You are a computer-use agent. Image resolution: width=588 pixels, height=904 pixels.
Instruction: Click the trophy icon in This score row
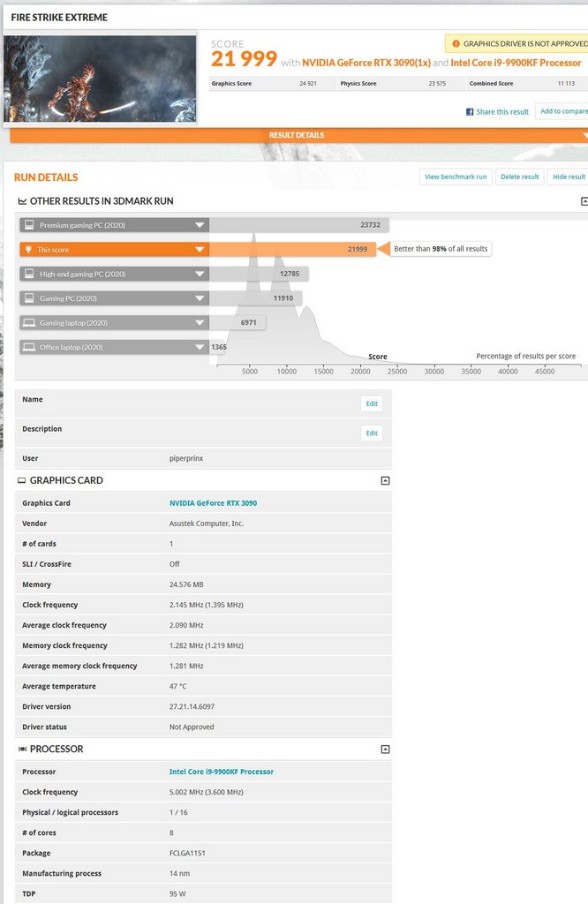(28, 250)
